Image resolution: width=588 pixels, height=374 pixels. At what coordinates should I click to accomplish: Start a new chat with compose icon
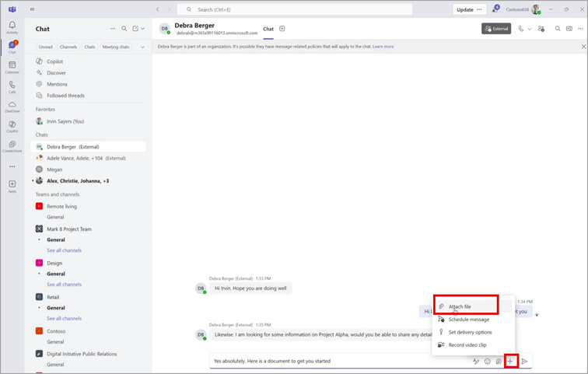[135, 29]
